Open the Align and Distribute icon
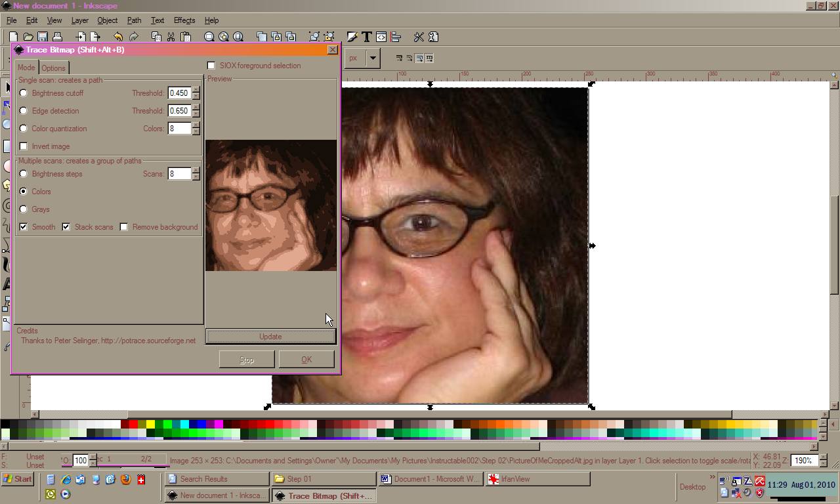Screen dimensions: 840x504 pos(396,37)
